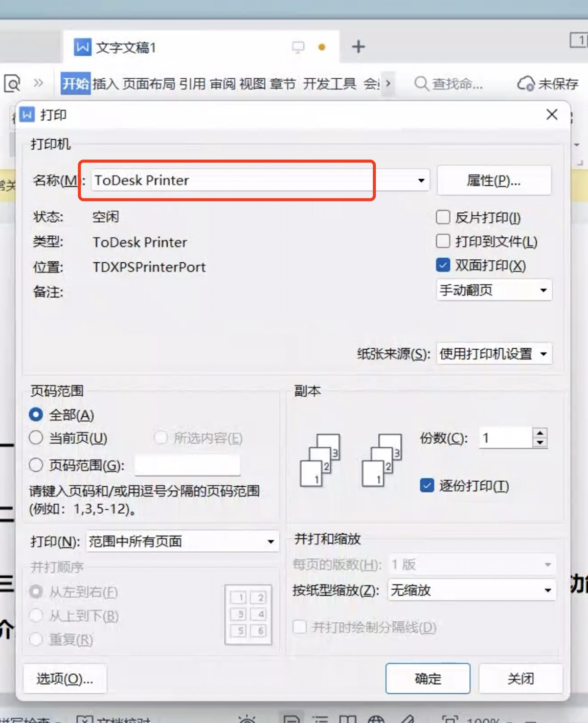
Task: Click the WPS document icon on 文字文稿1 tab
Action: click(x=82, y=47)
